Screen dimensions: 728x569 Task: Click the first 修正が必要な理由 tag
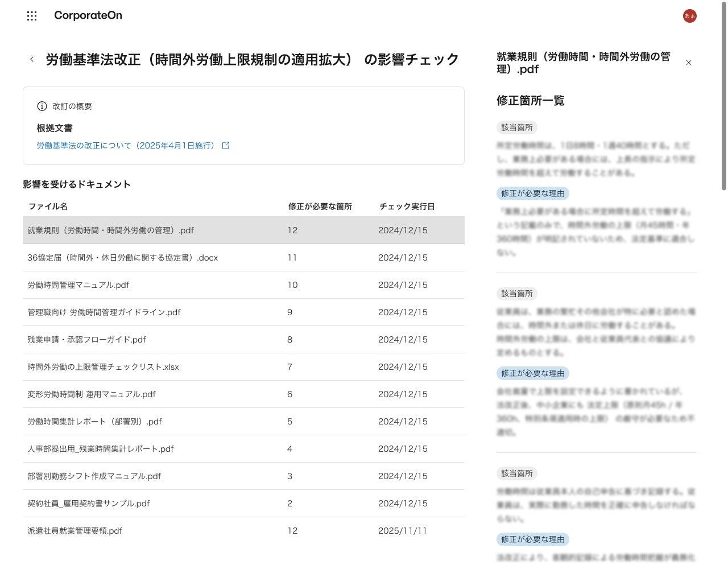point(533,193)
